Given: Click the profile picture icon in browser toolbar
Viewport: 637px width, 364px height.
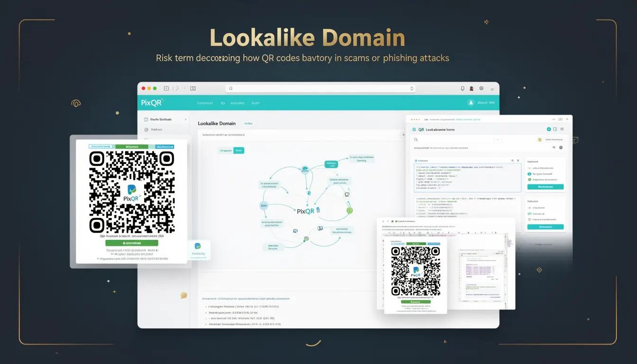Looking at the screenshot, I should tap(472, 88).
